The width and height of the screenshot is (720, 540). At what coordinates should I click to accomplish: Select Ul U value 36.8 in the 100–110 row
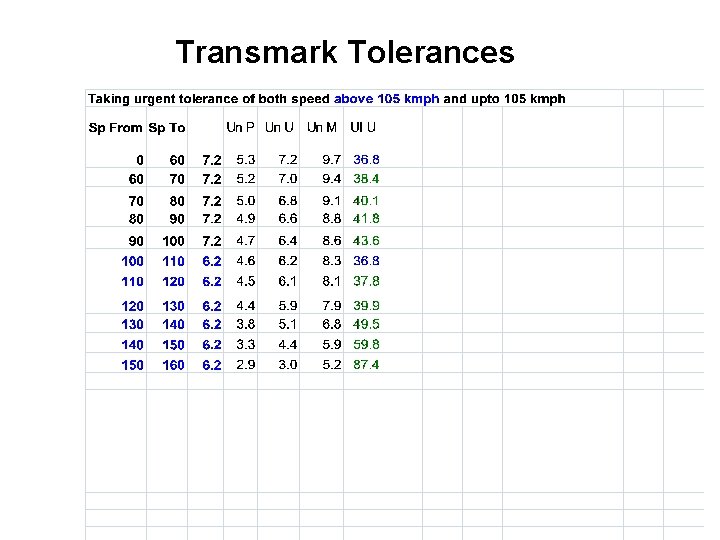(x=366, y=261)
